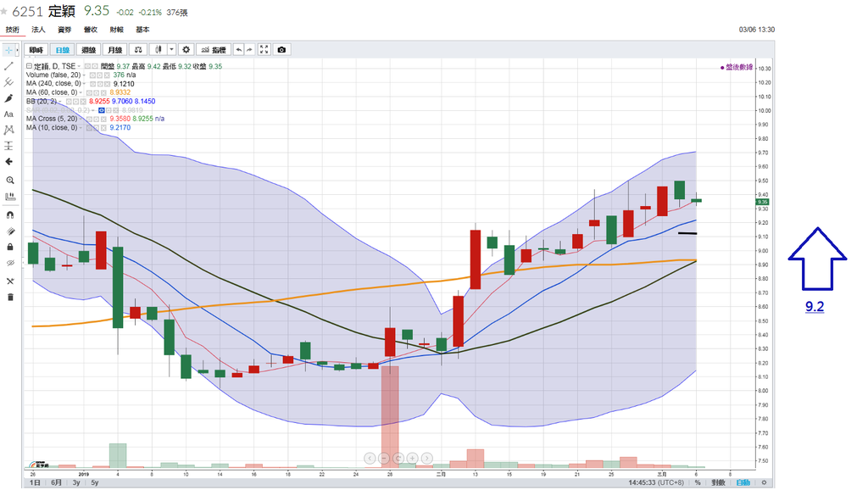The height and width of the screenshot is (490, 868).
Task: Hide the MA 240 indicator eye toggle
Action: click(x=92, y=84)
